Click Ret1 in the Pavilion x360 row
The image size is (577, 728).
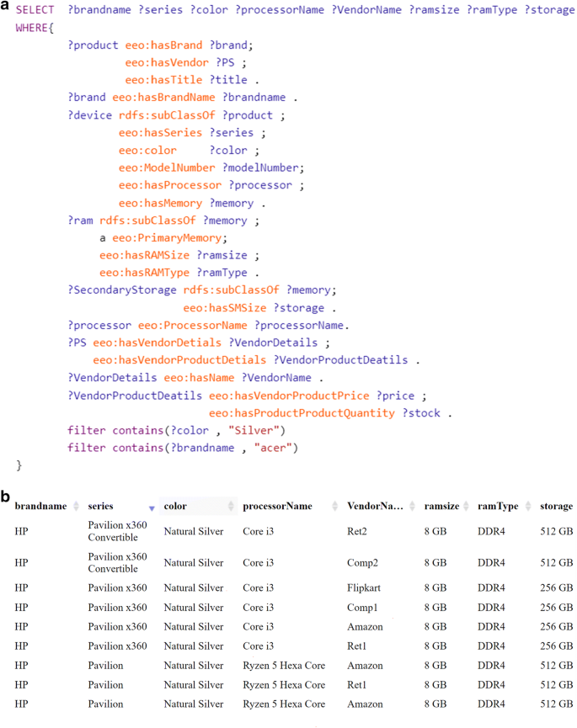click(x=357, y=646)
